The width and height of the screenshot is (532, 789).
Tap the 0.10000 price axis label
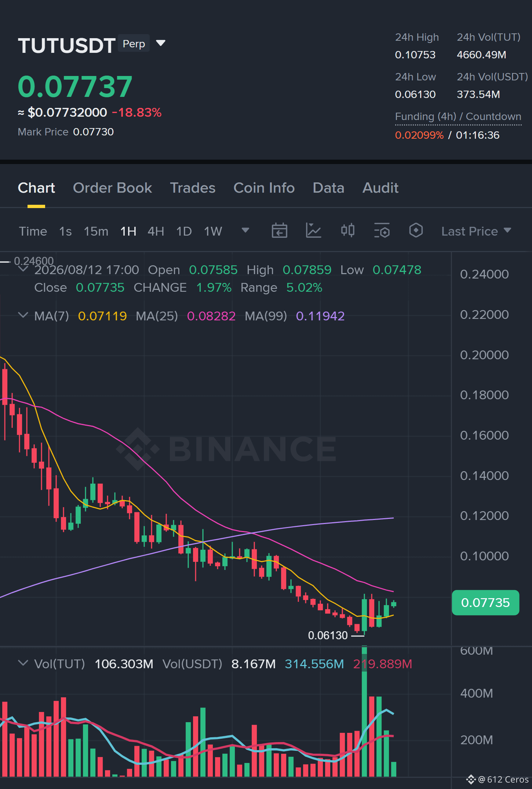[x=484, y=556]
